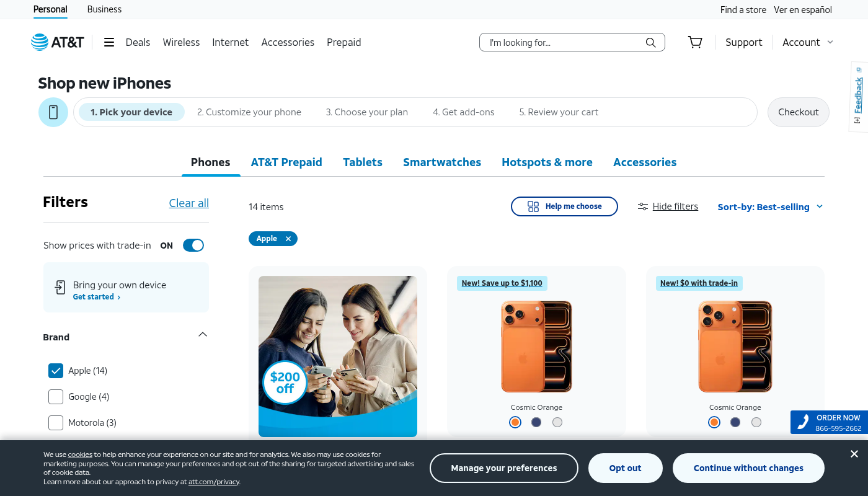Dismiss the cookie banner with X
Image resolution: width=868 pixels, height=496 pixels.
tap(854, 454)
